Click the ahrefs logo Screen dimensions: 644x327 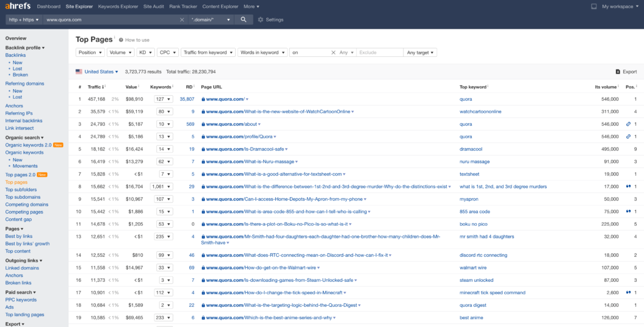pyautogui.click(x=18, y=7)
